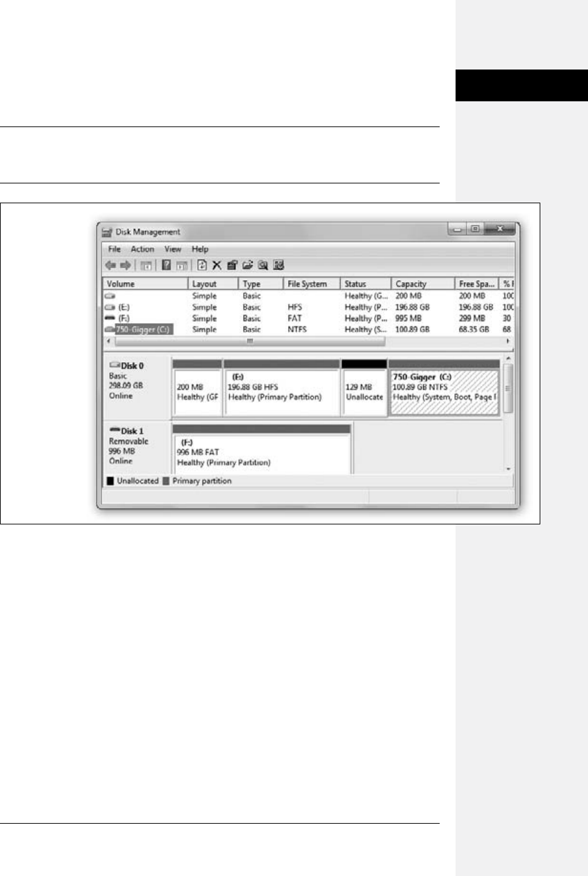Refresh disks using the Refresh toolbar icon
Image resolution: width=588 pixels, height=876 pixels.
click(202, 266)
